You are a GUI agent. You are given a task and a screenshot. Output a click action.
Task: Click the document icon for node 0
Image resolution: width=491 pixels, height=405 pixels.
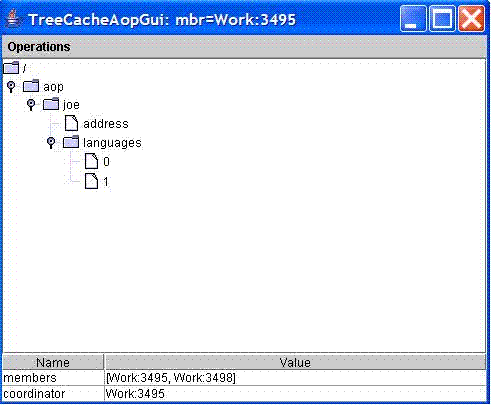tap(91, 161)
